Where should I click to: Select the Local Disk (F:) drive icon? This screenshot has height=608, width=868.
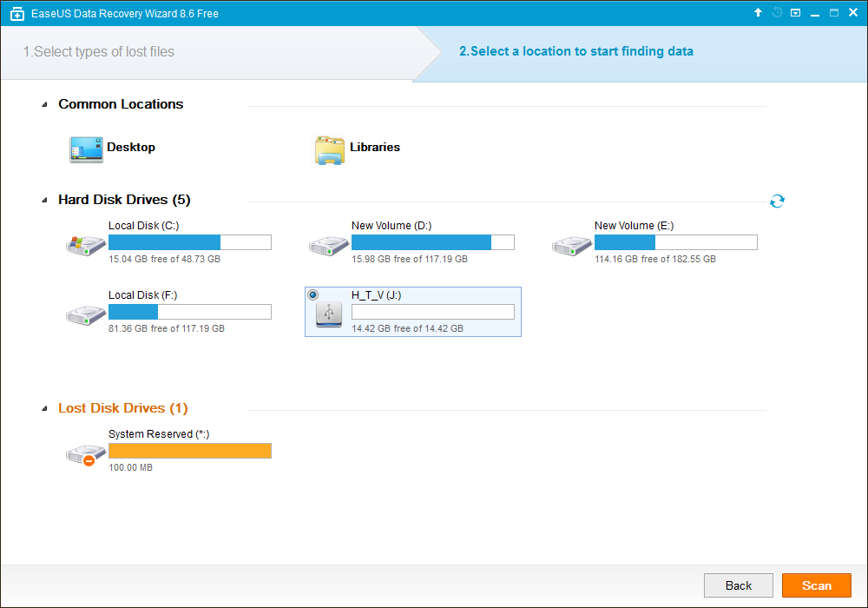click(x=85, y=315)
